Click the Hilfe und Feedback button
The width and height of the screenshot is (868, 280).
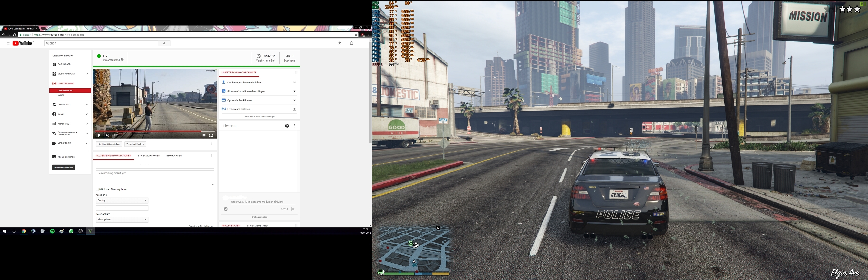point(63,168)
